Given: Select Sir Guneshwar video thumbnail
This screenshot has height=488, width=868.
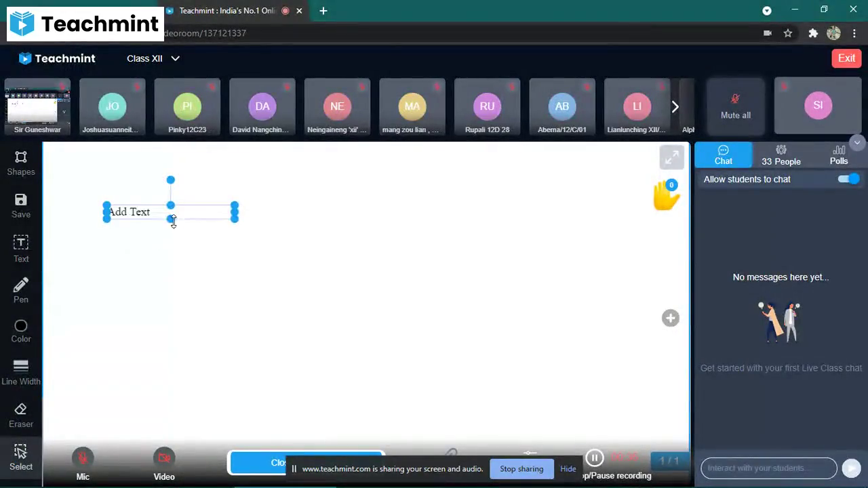Looking at the screenshot, I should point(37,106).
